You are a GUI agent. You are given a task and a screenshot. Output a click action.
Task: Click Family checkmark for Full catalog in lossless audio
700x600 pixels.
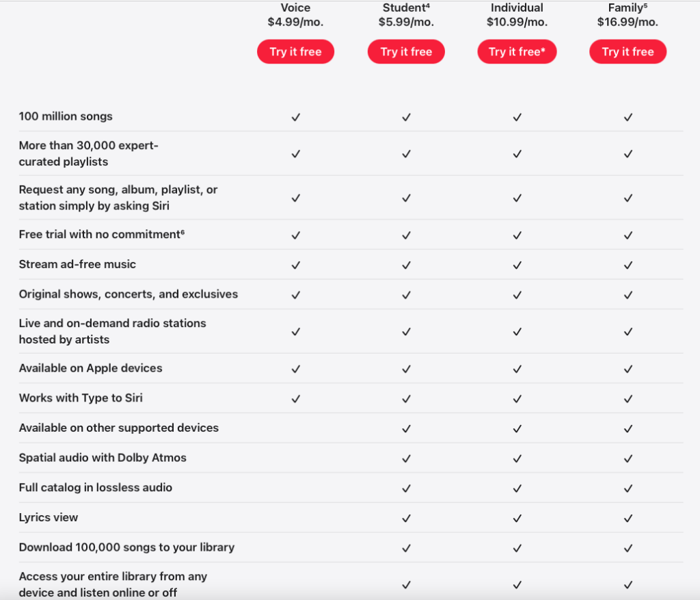[x=628, y=488]
